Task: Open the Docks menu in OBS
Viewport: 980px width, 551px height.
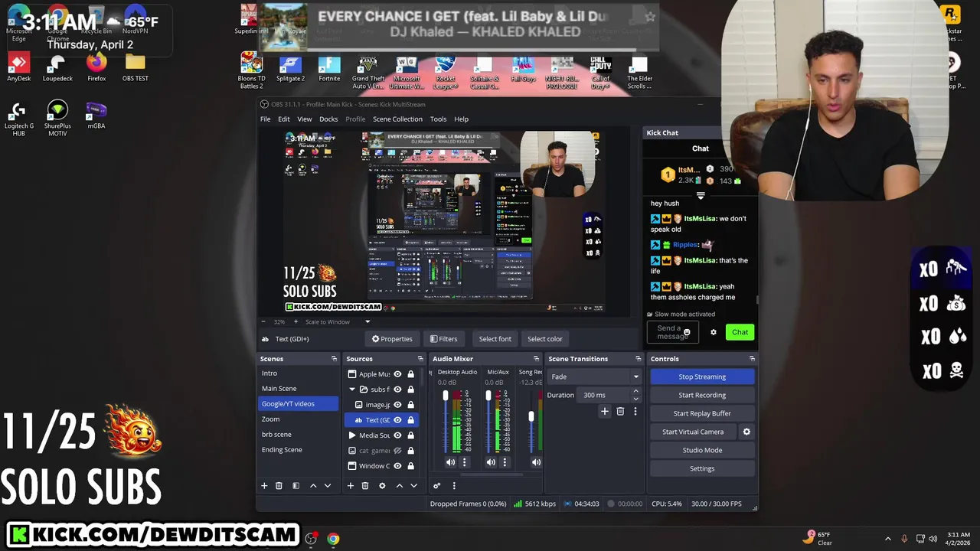Action: click(x=328, y=119)
